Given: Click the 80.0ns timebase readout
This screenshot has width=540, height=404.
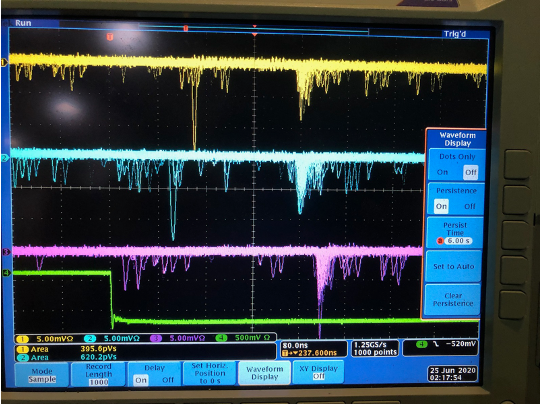Looking at the screenshot, I should [x=295, y=345].
